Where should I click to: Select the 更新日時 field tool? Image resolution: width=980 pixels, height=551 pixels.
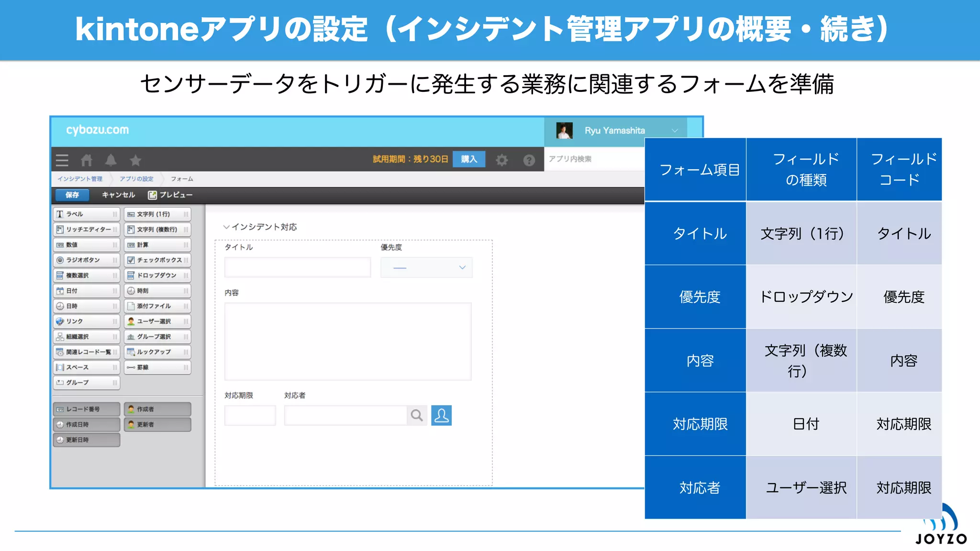pyautogui.click(x=86, y=440)
